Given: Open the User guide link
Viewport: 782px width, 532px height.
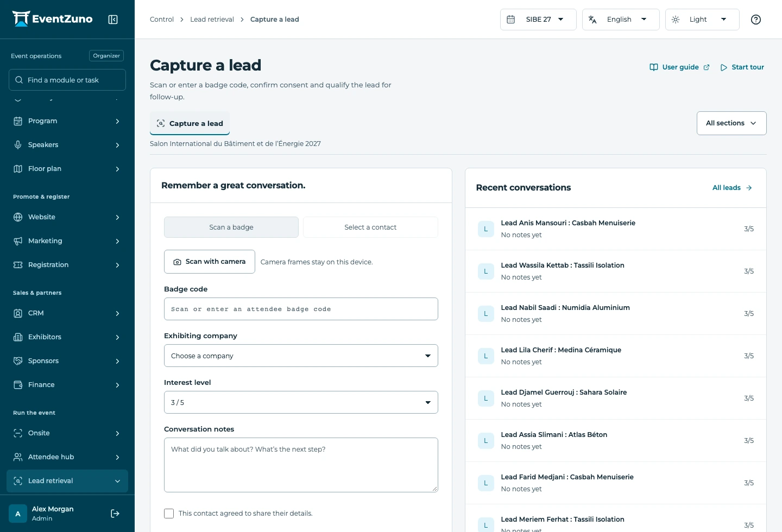Looking at the screenshot, I should 680,67.
